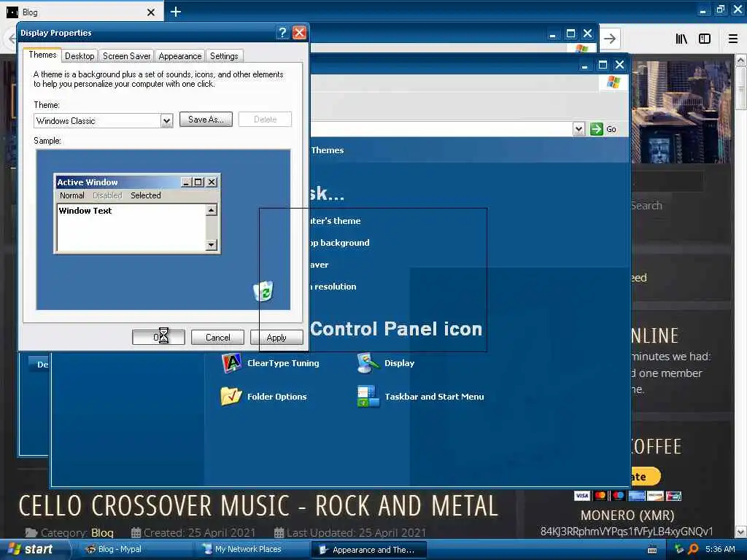Image resolution: width=747 pixels, height=560 pixels.
Task: Click the Recycle Bin in theme sample
Action: [x=263, y=290]
